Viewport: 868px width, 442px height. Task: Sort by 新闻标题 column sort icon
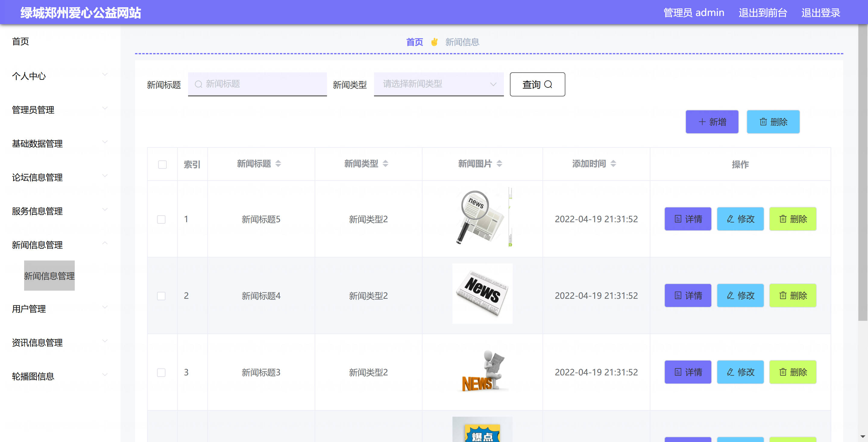pyautogui.click(x=278, y=163)
